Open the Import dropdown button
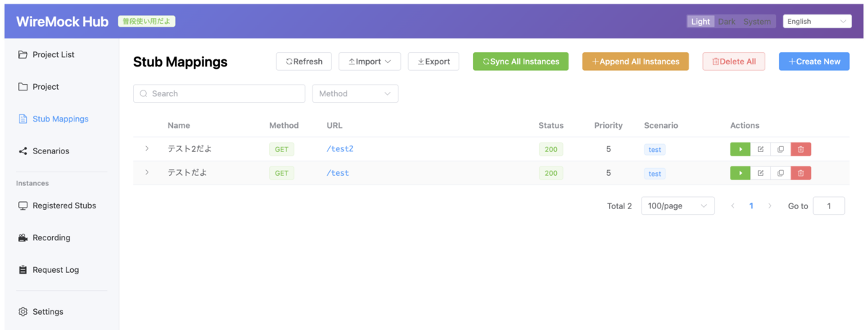This screenshot has height=330, width=868. pos(370,62)
